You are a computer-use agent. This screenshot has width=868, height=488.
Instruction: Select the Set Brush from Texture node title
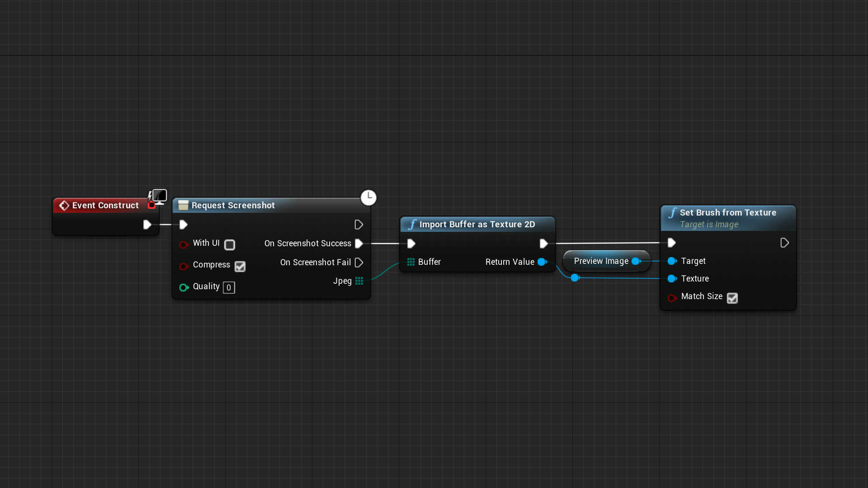point(728,213)
